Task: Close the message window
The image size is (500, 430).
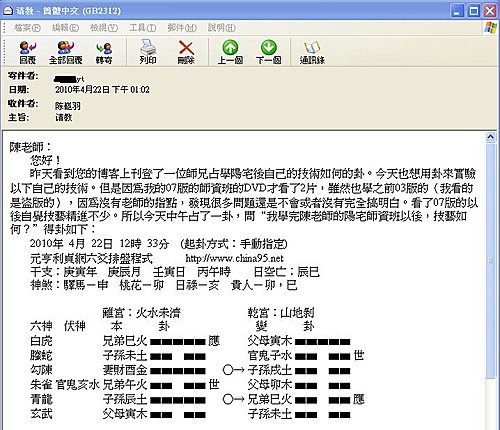Action: point(490,11)
